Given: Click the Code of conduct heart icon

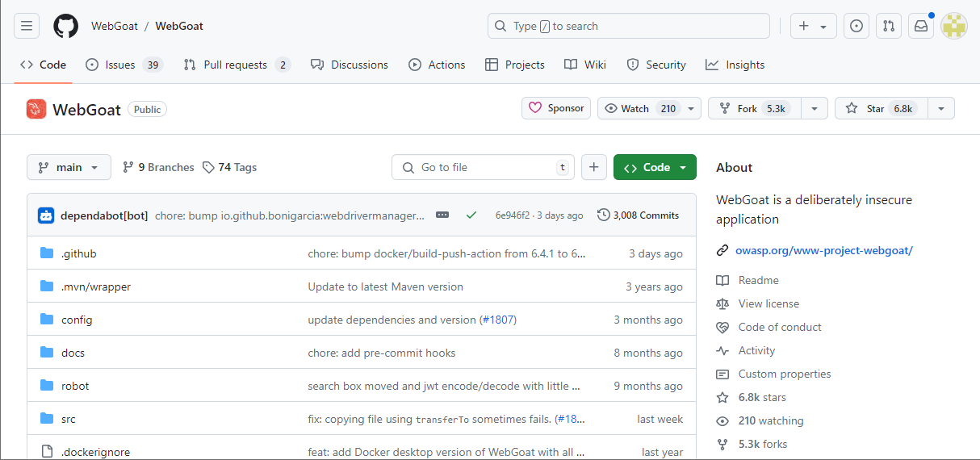Looking at the screenshot, I should 722,327.
